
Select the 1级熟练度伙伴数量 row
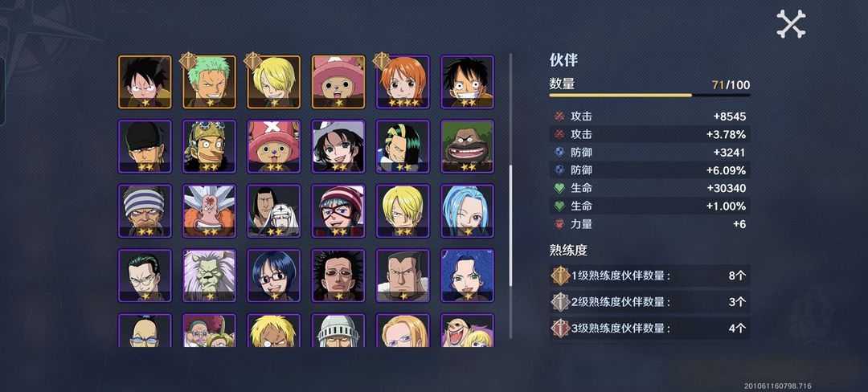[x=650, y=276]
